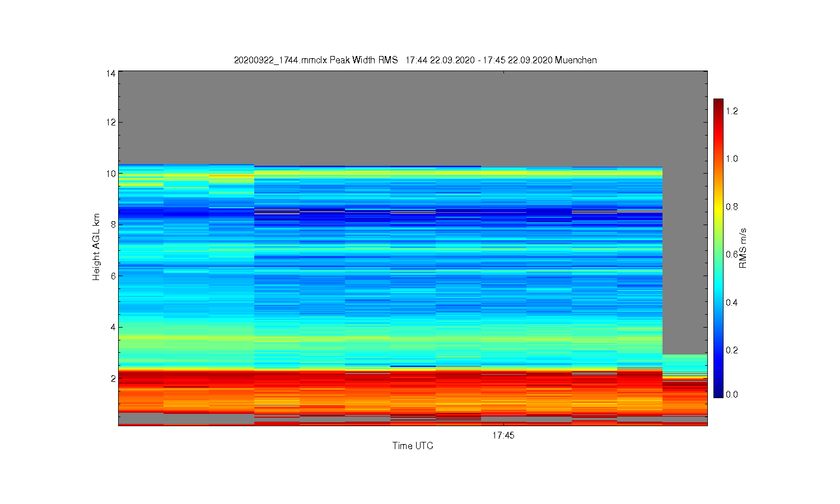Click the yellow stripe near 10 km height
Image resolution: width=840 pixels, height=504 pixels.
390,174
